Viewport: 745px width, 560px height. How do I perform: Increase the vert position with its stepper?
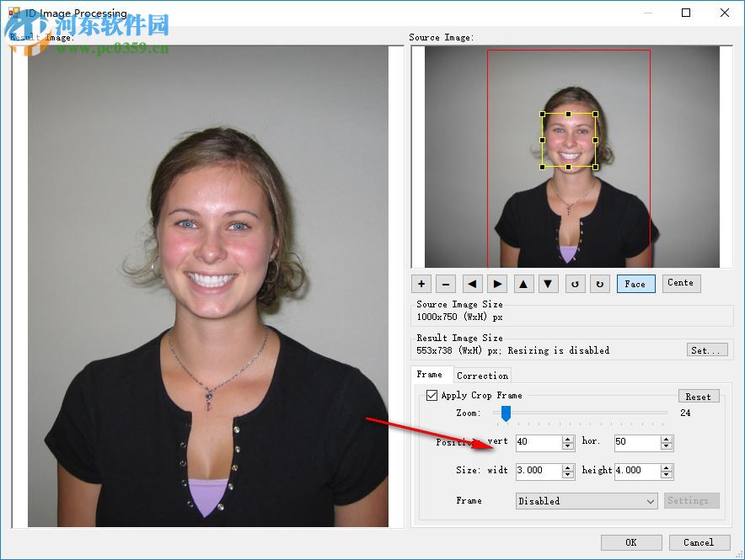tap(566, 438)
